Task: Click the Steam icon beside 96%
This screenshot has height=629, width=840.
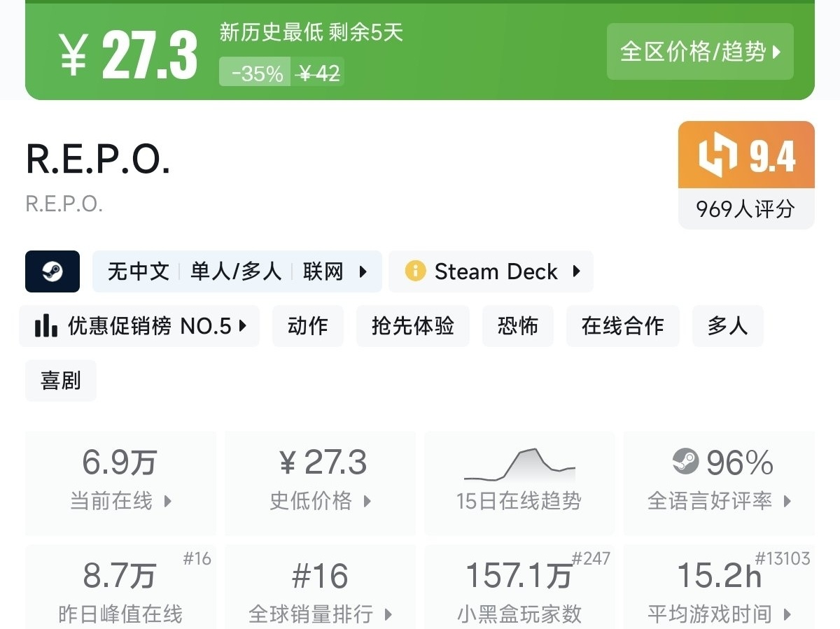Action: point(685,462)
